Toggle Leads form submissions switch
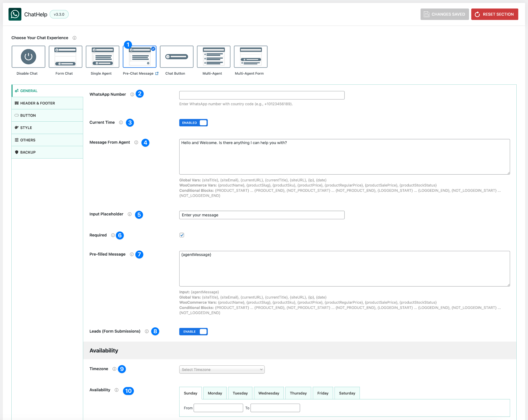 [x=193, y=332]
